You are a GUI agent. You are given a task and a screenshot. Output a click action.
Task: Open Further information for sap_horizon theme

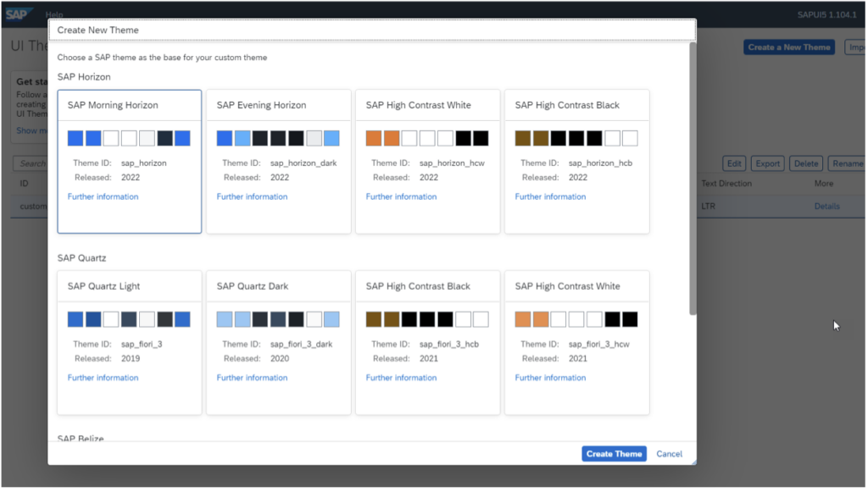[x=103, y=196]
